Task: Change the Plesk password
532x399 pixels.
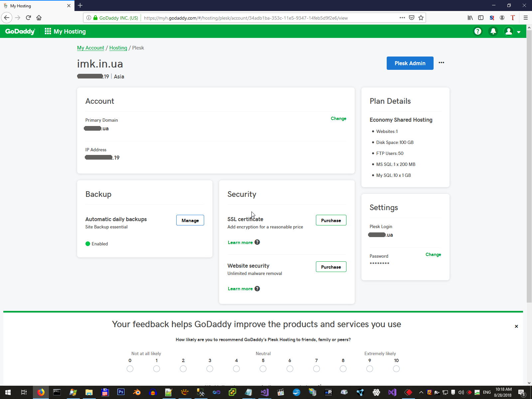Action: tap(433, 254)
